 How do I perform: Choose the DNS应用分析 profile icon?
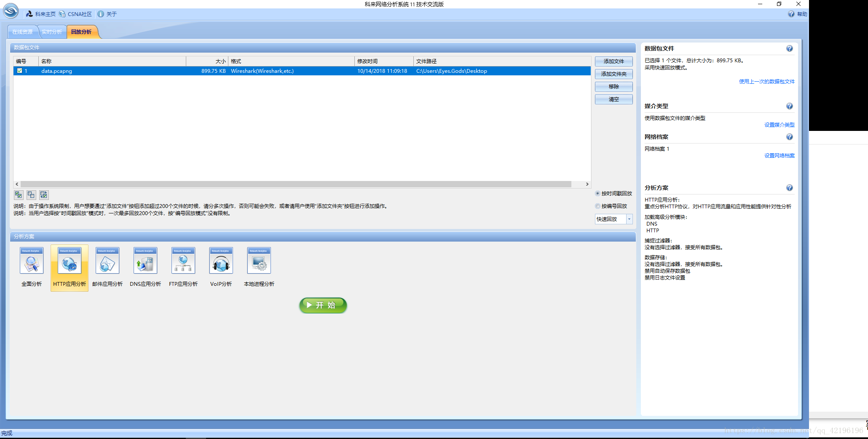point(145,261)
